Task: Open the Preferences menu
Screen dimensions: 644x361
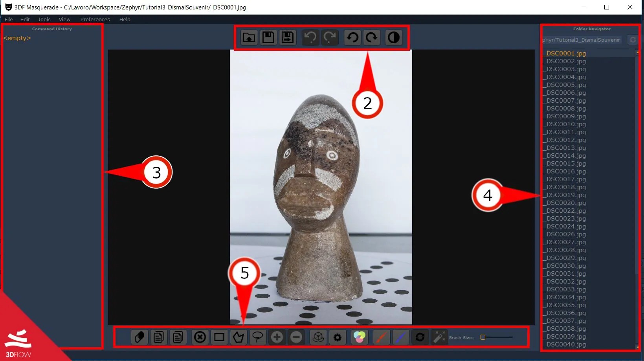Action: 94,19
